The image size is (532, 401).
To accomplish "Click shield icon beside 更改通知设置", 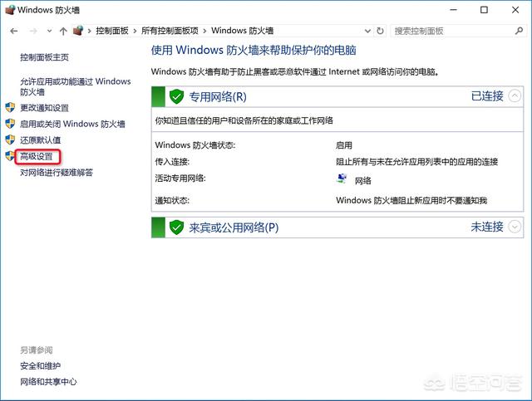I will pos(10,107).
